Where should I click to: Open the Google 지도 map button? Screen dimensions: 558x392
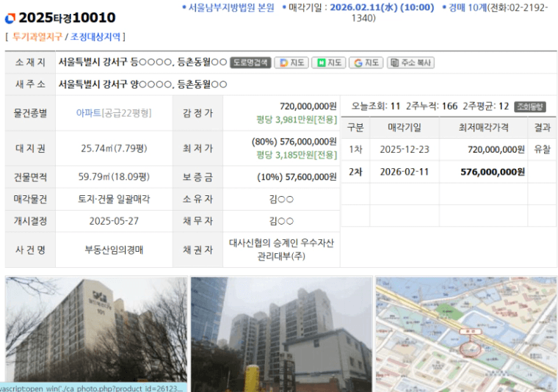[x=366, y=62]
